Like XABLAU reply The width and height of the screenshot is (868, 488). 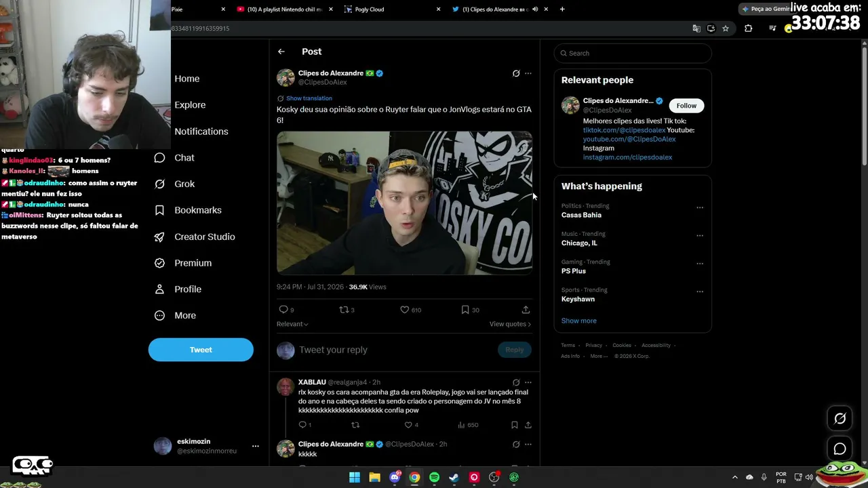[x=408, y=425]
